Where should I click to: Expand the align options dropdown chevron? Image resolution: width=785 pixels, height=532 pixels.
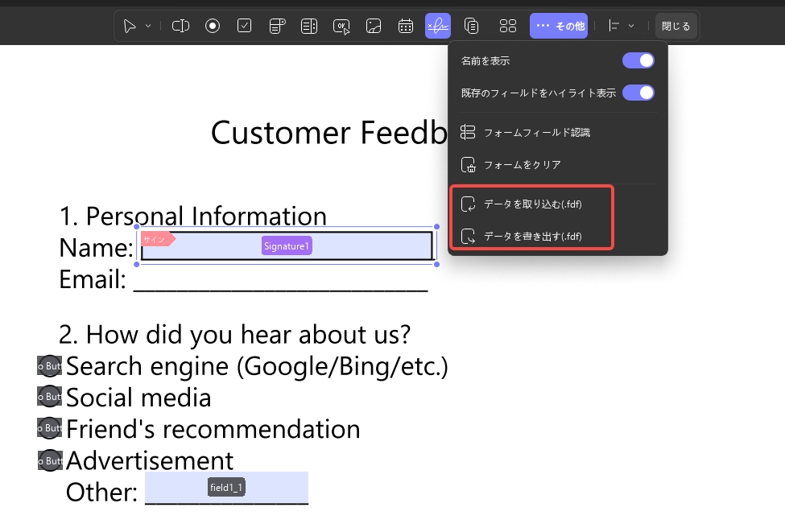click(631, 26)
